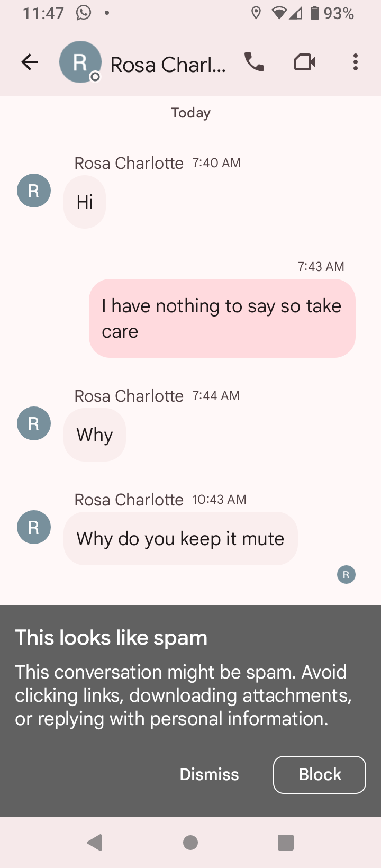Tap the WhatsApp notification icon in status bar
The height and width of the screenshot is (868, 381).
point(84,13)
